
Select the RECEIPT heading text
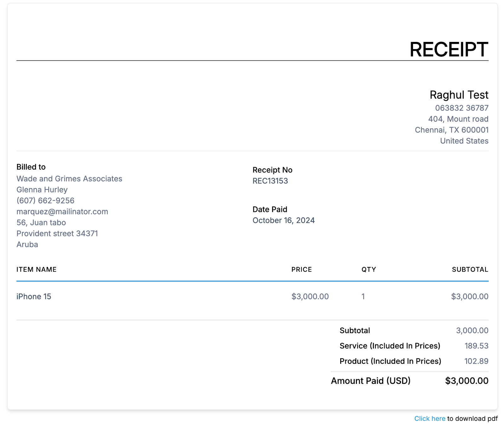click(x=449, y=49)
